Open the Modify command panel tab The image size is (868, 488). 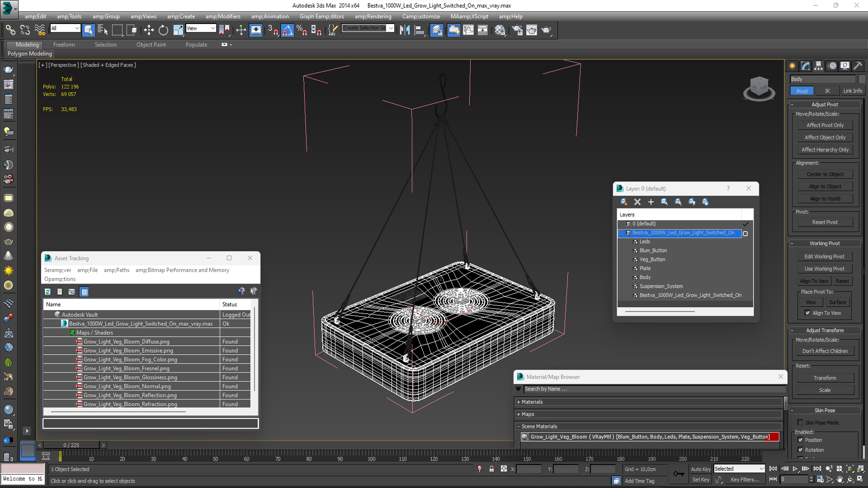pos(806,66)
